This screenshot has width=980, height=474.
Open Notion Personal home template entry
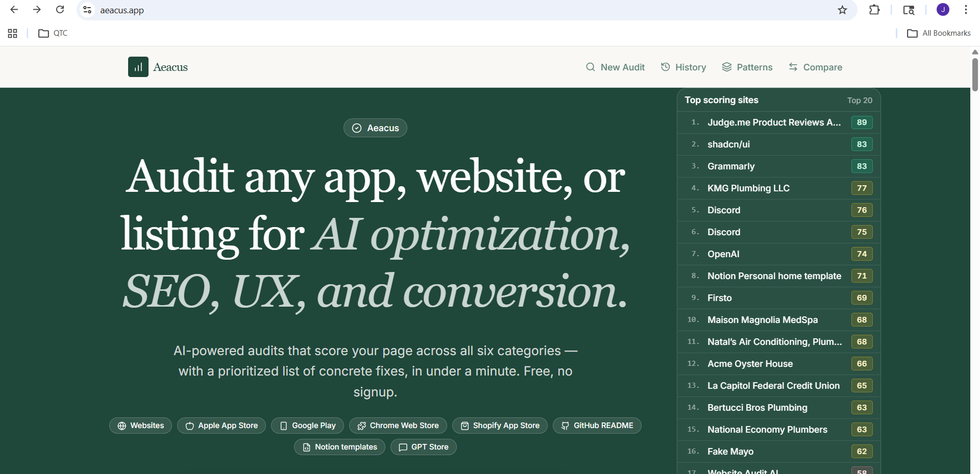click(x=779, y=276)
